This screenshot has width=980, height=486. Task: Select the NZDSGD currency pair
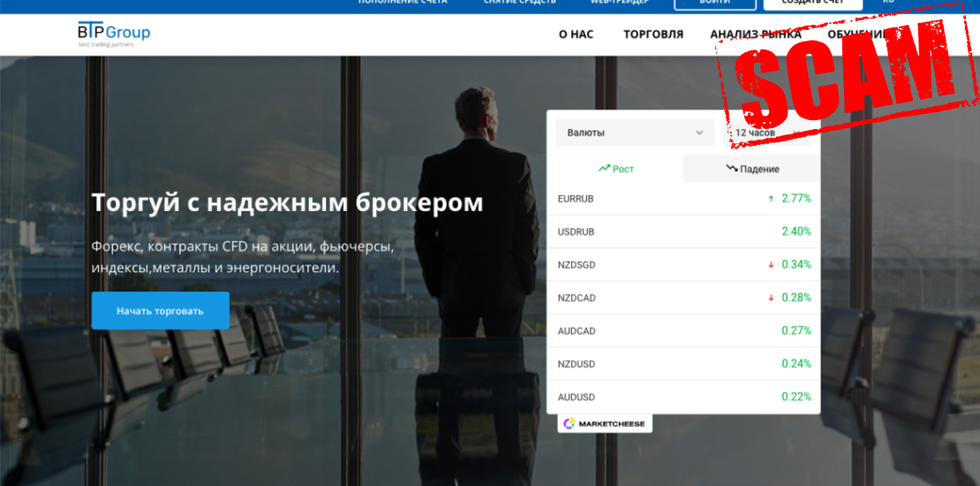pos(577,265)
